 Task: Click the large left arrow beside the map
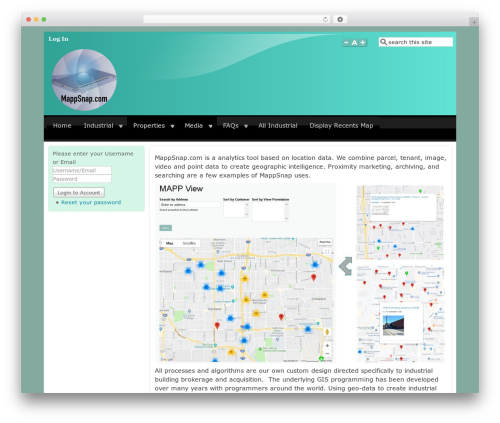[x=345, y=266]
